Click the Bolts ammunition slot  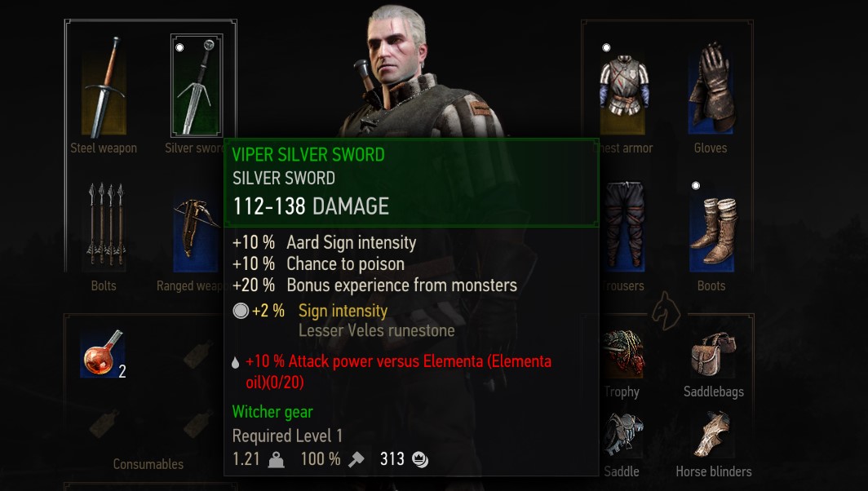[104, 227]
